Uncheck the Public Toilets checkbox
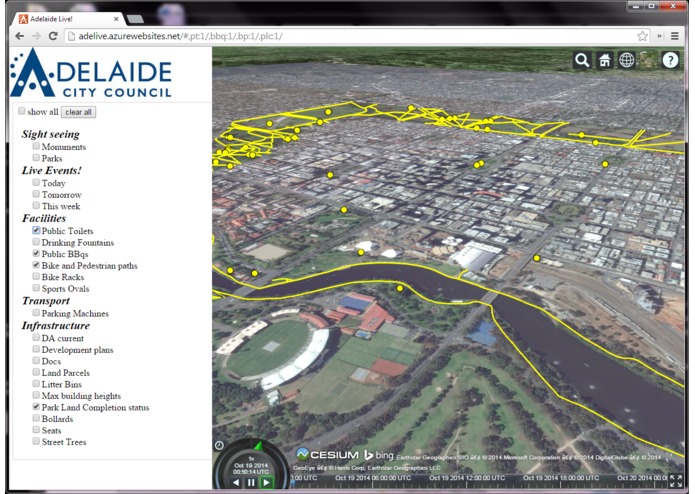The height and width of the screenshot is (494, 695). pos(36,230)
